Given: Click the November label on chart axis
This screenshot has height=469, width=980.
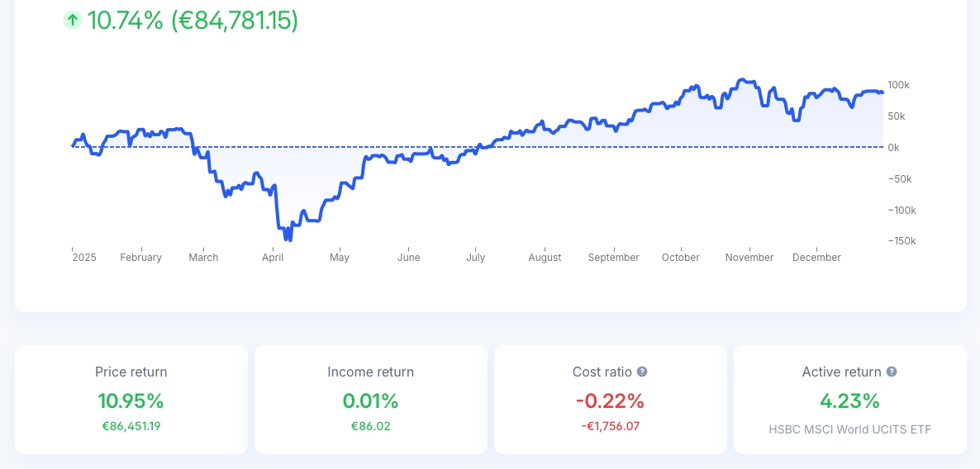Looking at the screenshot, I should click(749, 258).
